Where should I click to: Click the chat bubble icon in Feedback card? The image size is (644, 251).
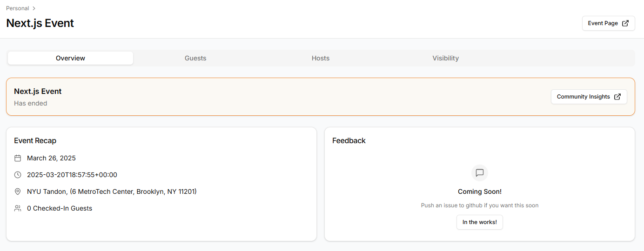[x=480, y=173]
